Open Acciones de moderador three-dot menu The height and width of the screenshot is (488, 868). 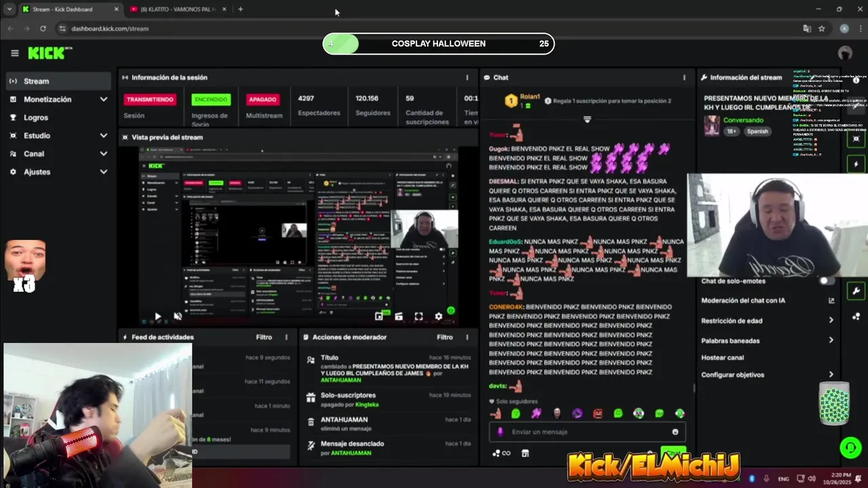tap(467, 337)
